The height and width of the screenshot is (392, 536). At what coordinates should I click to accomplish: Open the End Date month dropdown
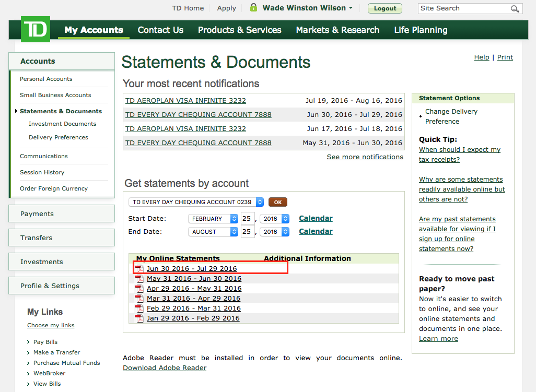[213, 232]
